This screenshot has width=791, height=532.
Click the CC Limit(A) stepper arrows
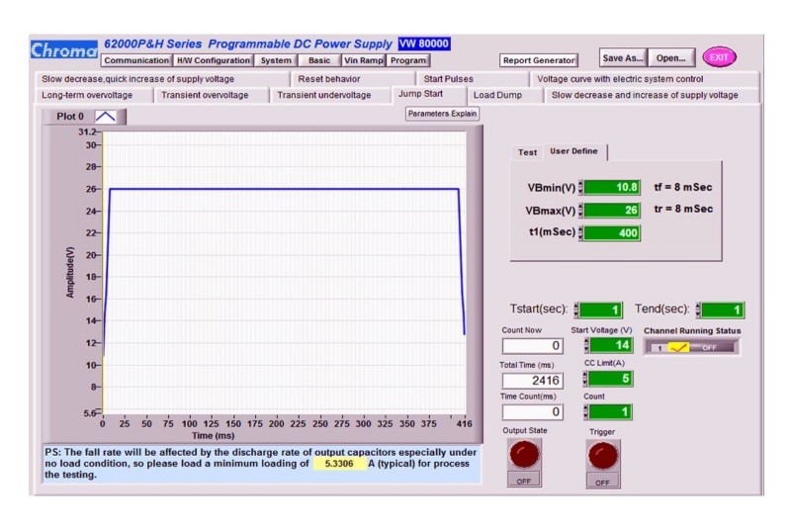(586, 378)
